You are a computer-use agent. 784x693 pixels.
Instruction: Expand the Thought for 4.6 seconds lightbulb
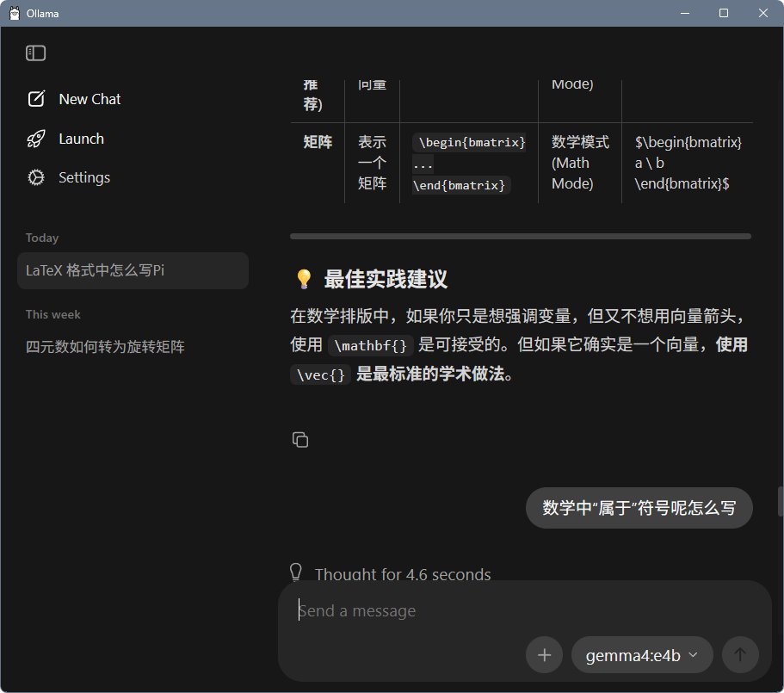(296, 572)
